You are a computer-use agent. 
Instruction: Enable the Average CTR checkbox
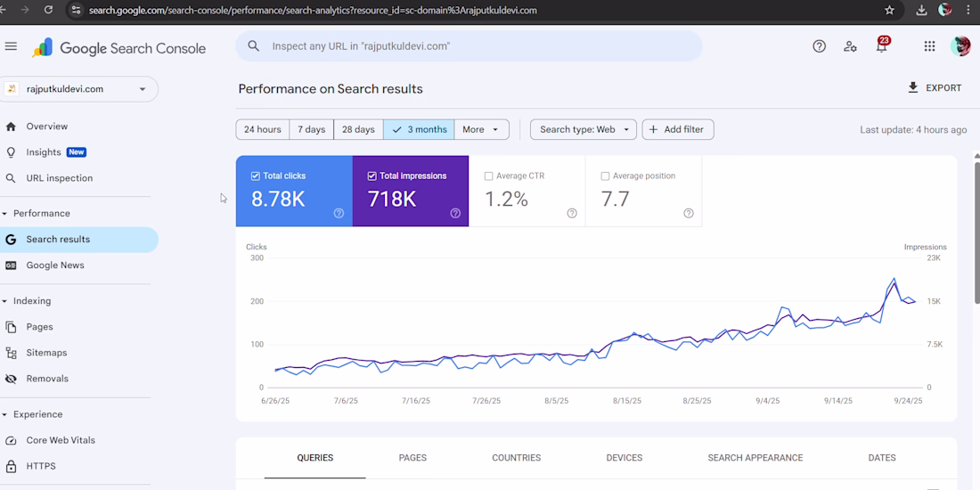[x=489, y=176]
